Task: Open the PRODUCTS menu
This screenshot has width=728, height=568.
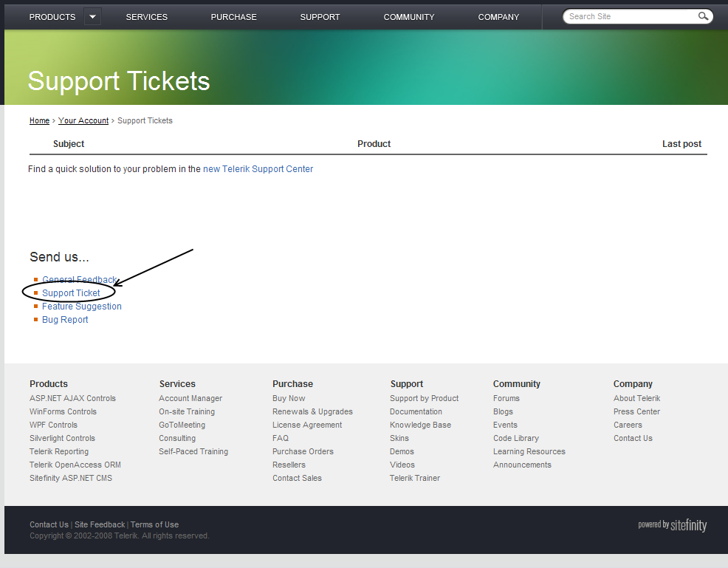Action: click(52, 17)
